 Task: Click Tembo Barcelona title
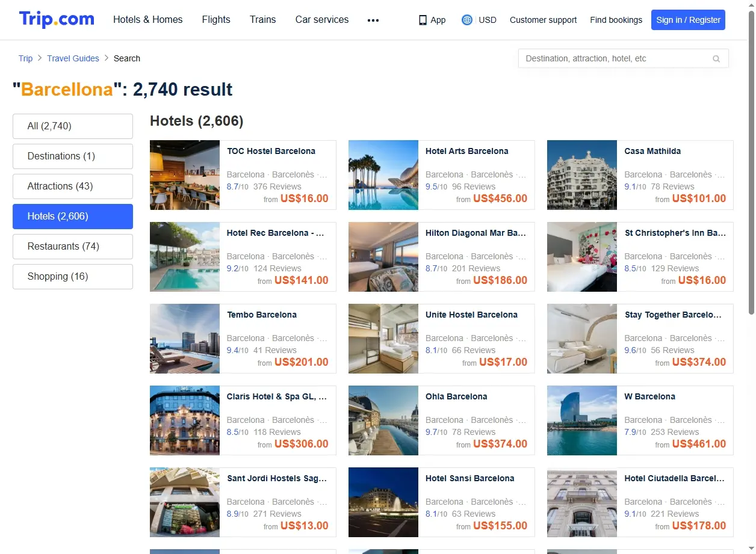(262, 315)
